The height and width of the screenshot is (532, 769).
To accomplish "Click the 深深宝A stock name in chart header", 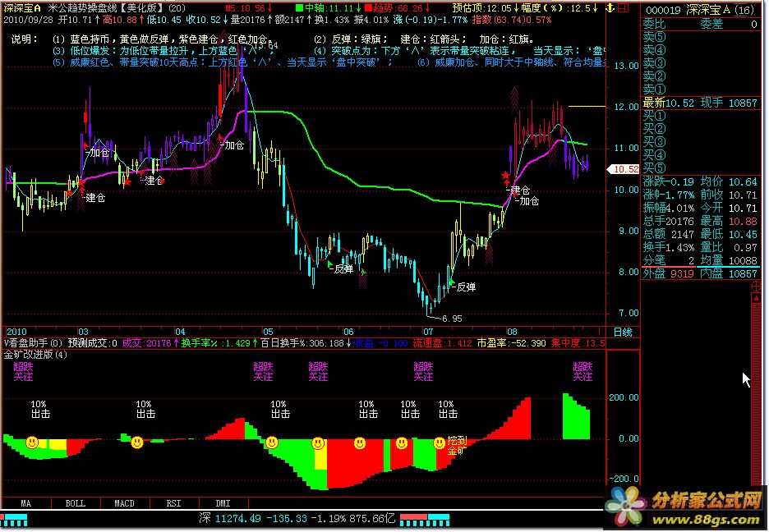I will point(22,8).
